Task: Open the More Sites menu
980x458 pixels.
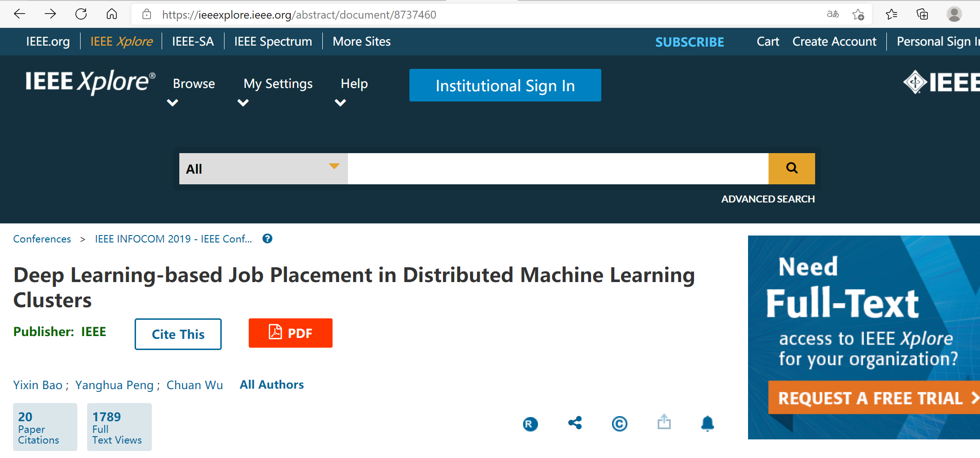Action: pyautogui.click(x=361, y=41)
